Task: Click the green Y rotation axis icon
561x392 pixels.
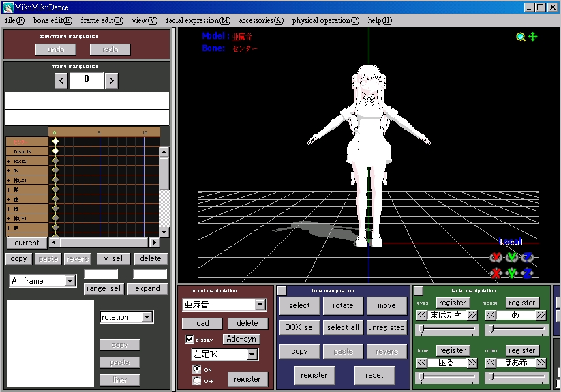Action: [512, 257]
